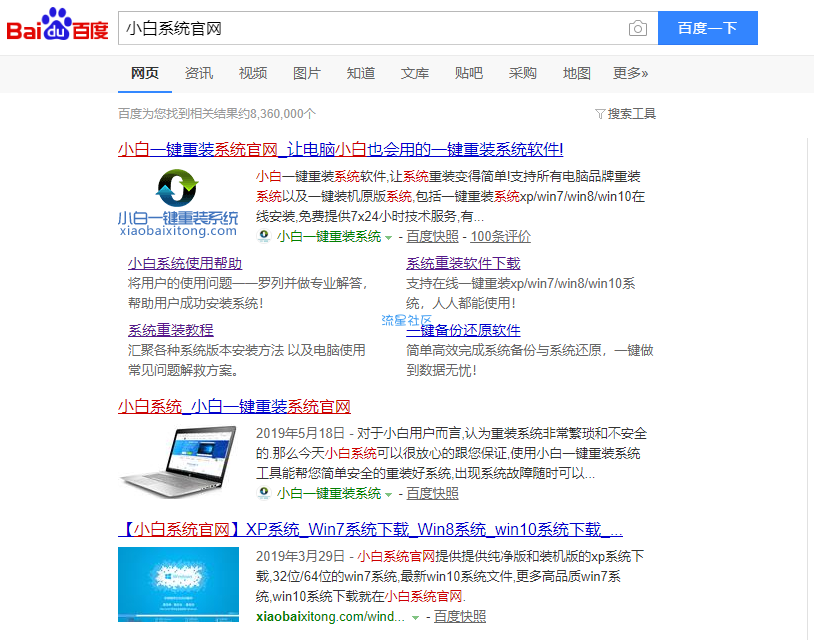Image resolution: width=814 pixels, height=640 pixels.
Task: Open the 采购 tab
Action: [x=523, y=73]
